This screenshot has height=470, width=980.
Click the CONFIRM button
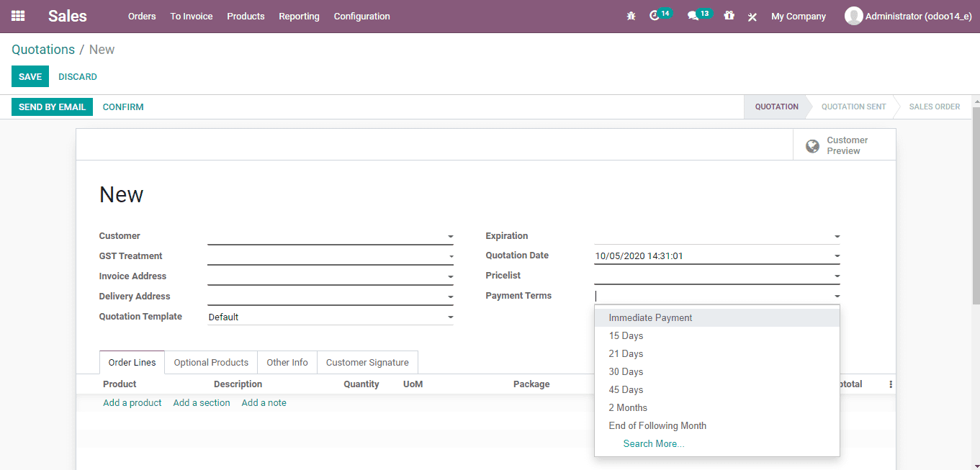coord(122,107)
